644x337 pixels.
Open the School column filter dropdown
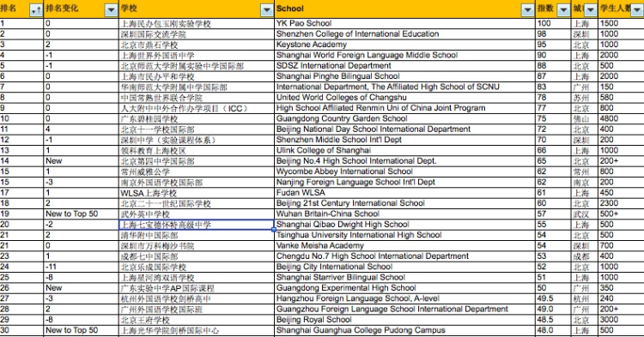point(527,10)
